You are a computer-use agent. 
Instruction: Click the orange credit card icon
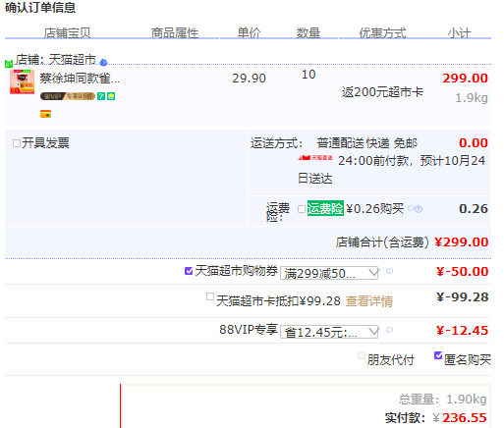point(45,114)
